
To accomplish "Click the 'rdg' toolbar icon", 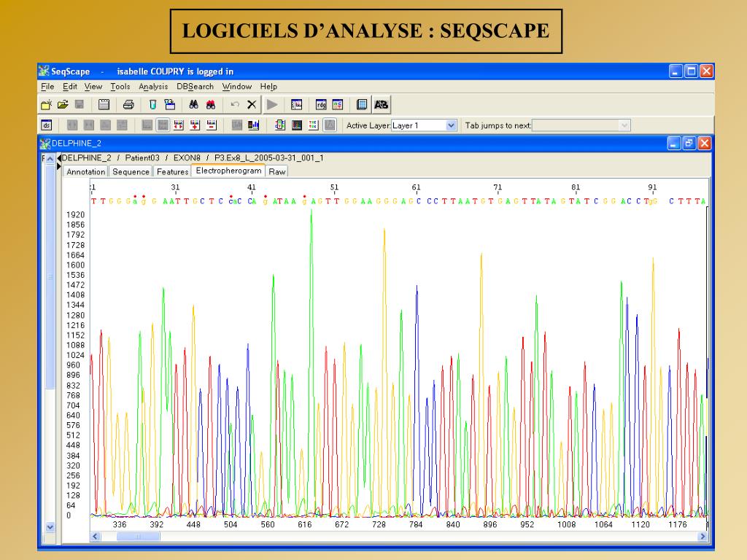I will click(321, 105).
